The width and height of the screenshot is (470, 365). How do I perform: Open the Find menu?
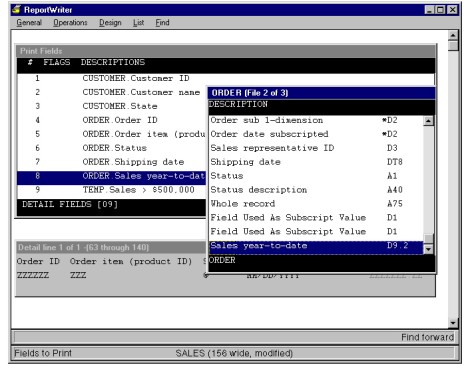pyautogui.click(x=162, y=23)
